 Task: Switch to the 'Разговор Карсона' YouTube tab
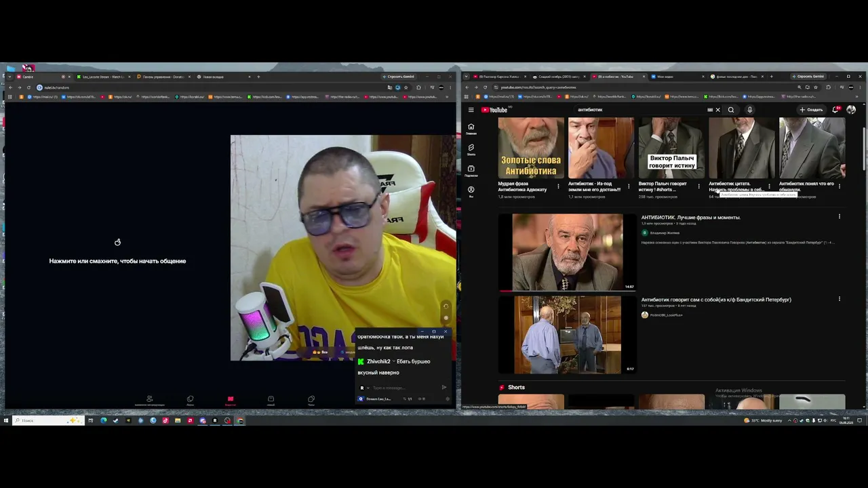point(499,77)
